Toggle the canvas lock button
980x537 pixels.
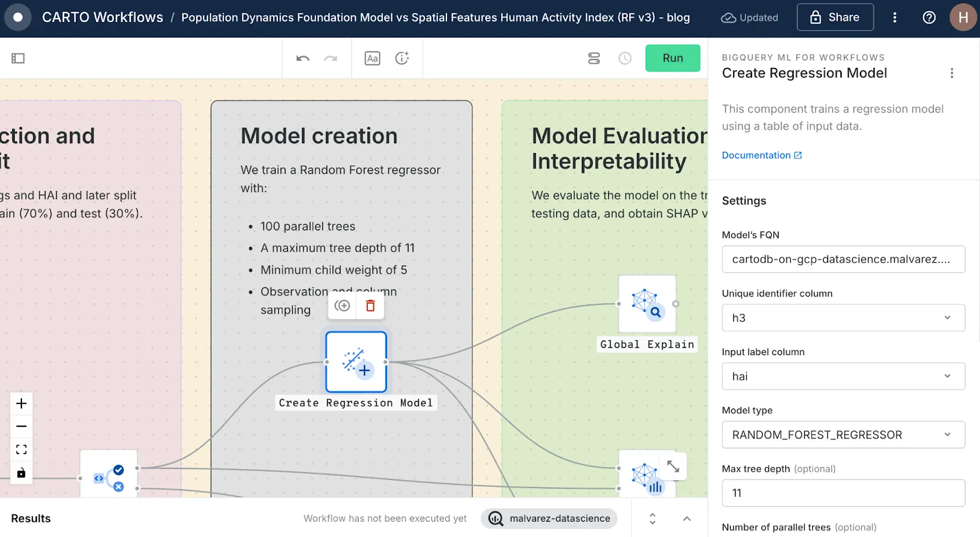[21, 473]
